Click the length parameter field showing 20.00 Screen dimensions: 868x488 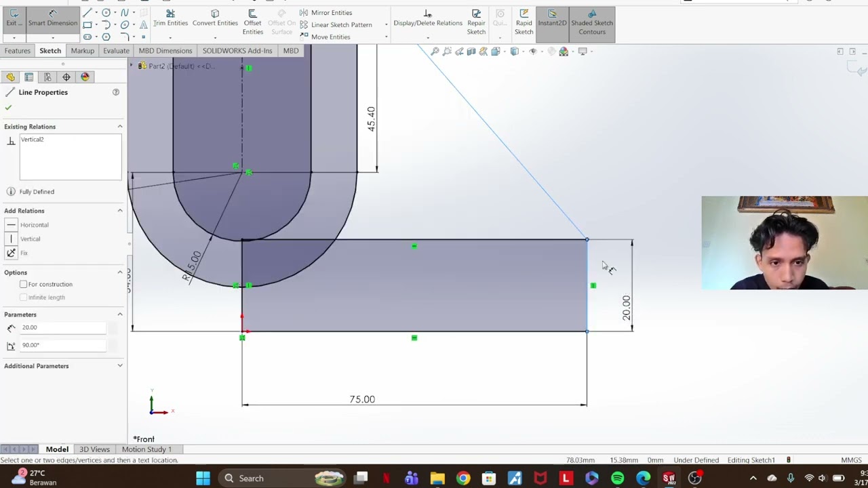coord(63,327)
